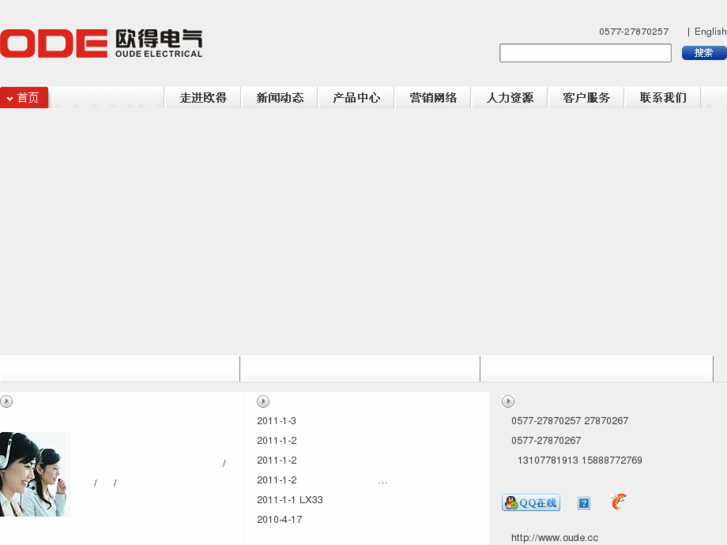Open the 首页 home tab
727x545 pixels.
click(24, 97)
